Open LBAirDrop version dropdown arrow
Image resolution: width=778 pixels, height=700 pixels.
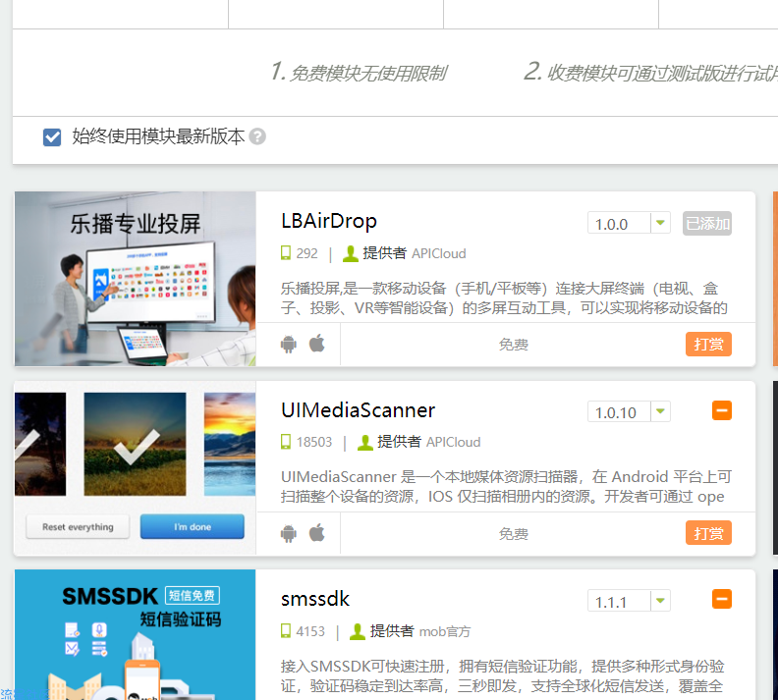[x=660, y=223]
